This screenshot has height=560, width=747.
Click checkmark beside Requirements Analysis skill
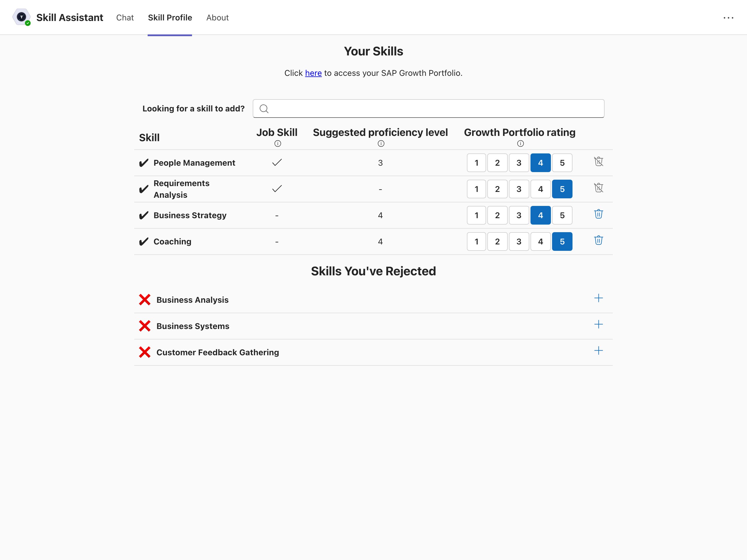[x=144, y=189]
